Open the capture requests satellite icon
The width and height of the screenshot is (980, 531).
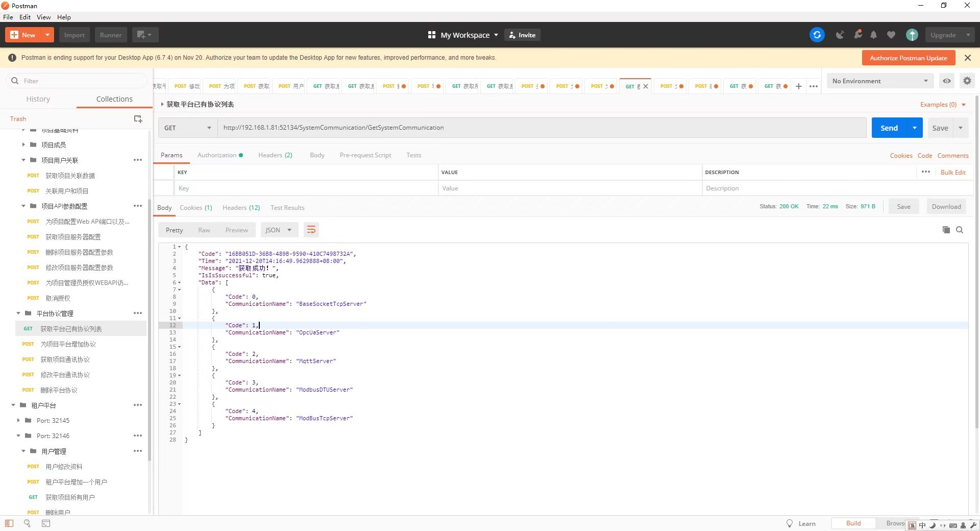pos(840,35)
